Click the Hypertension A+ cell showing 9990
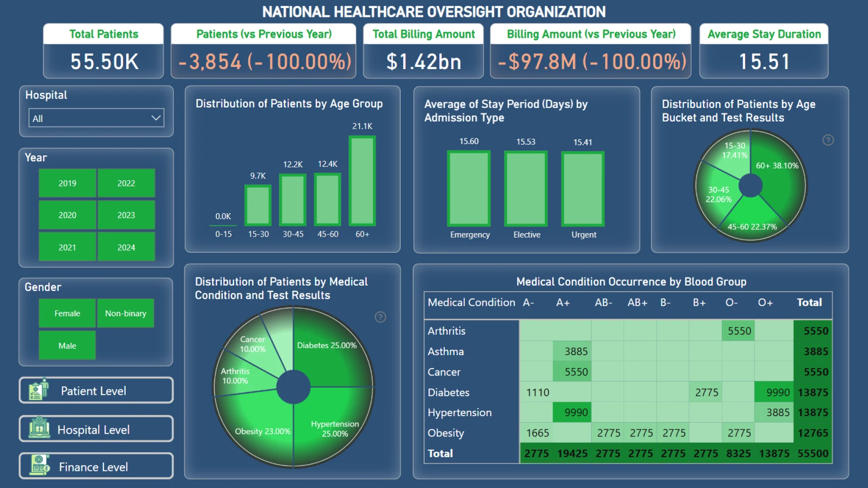 pyautogui.click(x=572, y=412)
